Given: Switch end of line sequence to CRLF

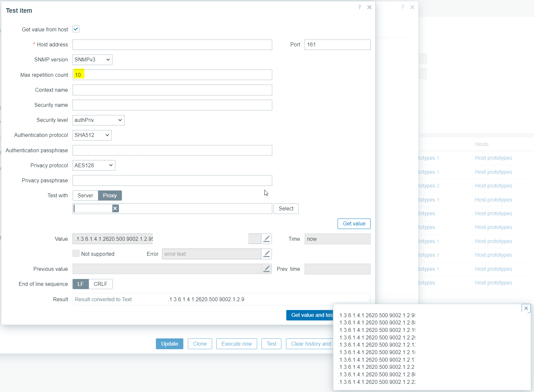Looking at the screenshot, I should click(100, 284).
